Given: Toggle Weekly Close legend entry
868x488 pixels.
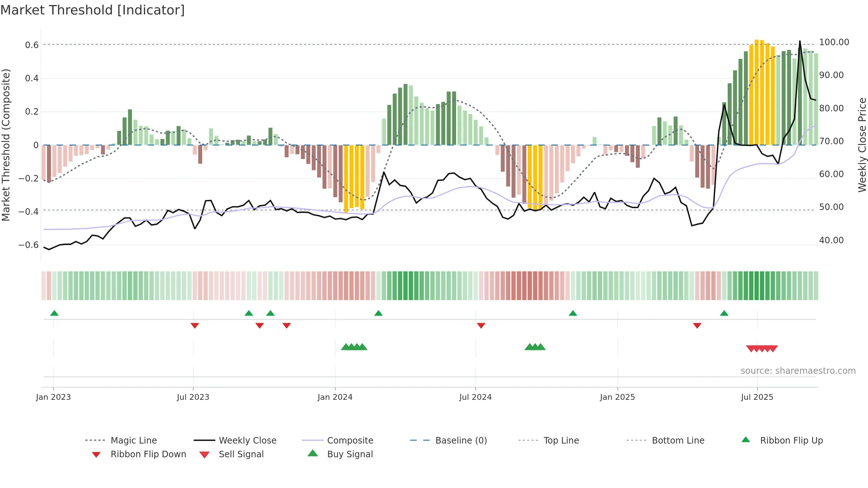Looking at the screenshot, I should (x=235, y=440).
